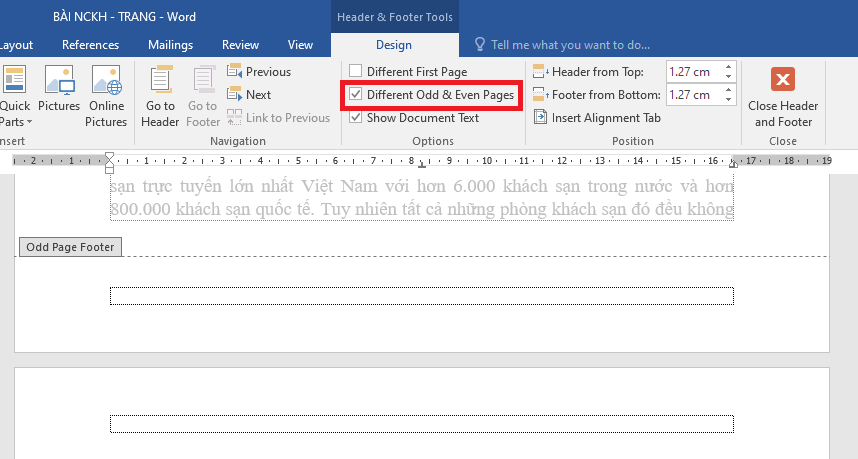Viewport: 858px width, 459px height.
Task: Select the View ribbon tab
Action: click(x=300, y=45)
